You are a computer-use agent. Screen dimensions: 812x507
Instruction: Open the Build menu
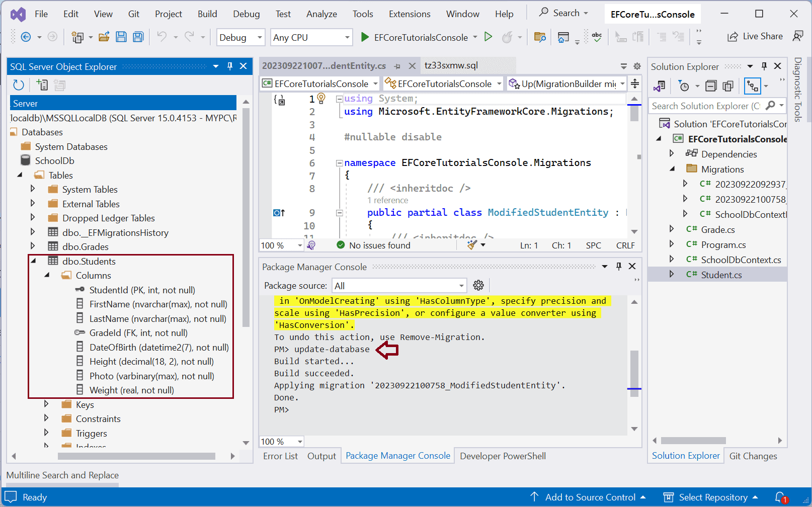[x=207, y=14]
